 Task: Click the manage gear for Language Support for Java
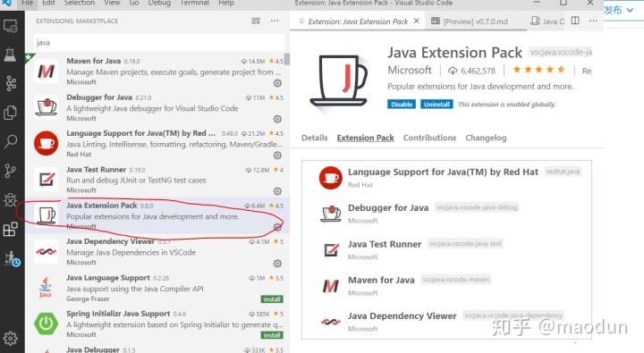[277, 155]
